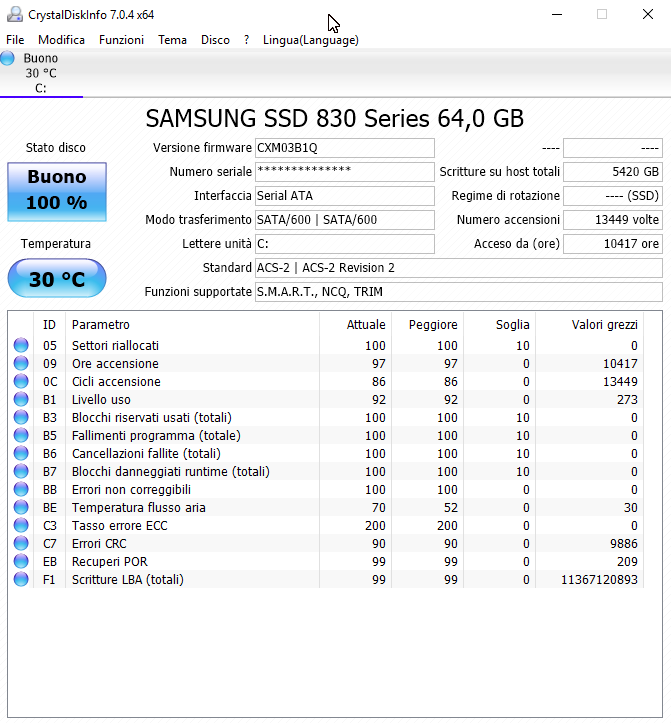Click raw value 11367120893
The width and height of the screenshot is (671, 723).
pos(599,580)
